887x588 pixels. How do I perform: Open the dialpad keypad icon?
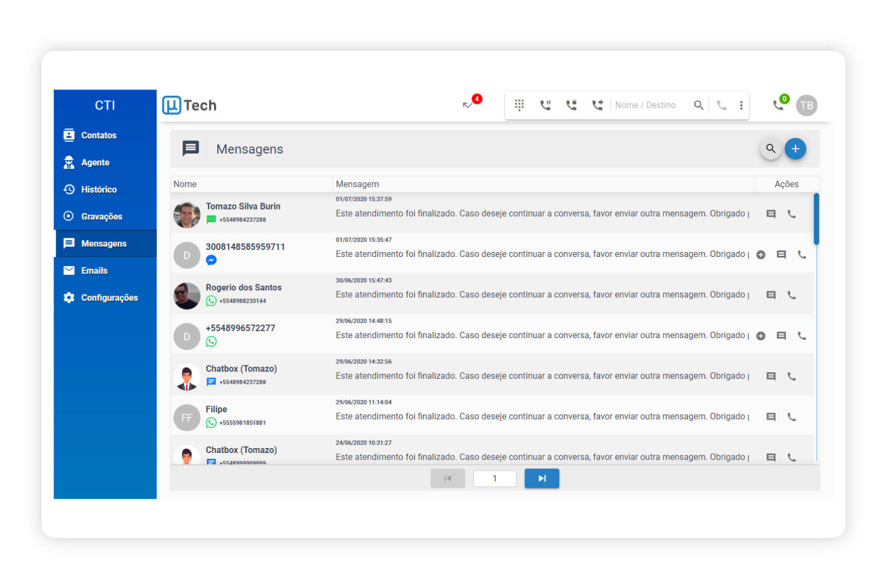tap(519, 105)
